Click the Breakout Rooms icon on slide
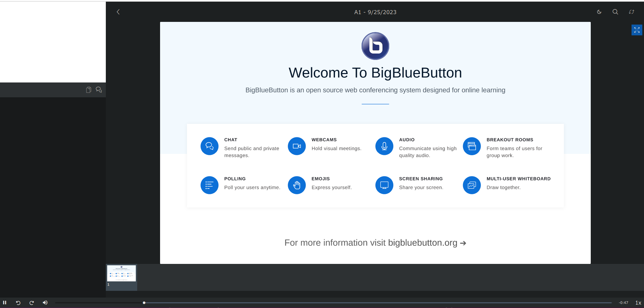Image resolution: width=644 pixels, height=308 pixels. (472, 146)
